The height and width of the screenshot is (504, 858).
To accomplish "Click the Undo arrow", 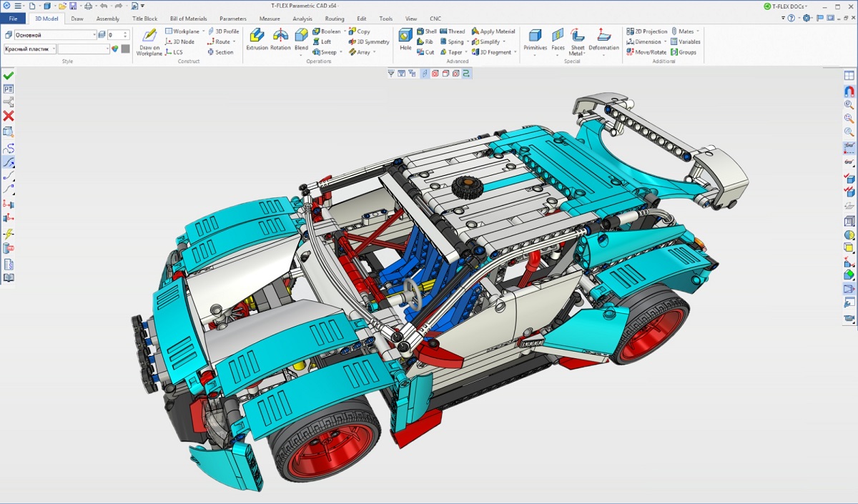I will (x=104, y=6).
